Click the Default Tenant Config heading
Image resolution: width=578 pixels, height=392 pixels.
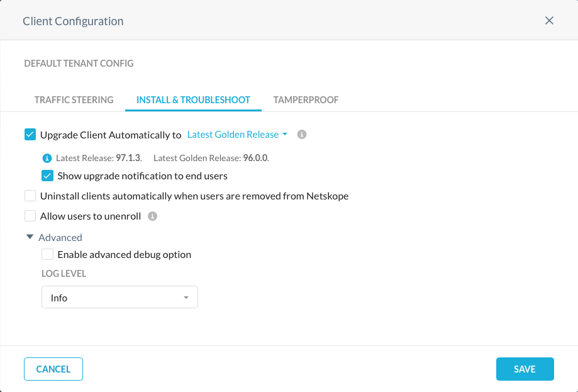point(79,63)
